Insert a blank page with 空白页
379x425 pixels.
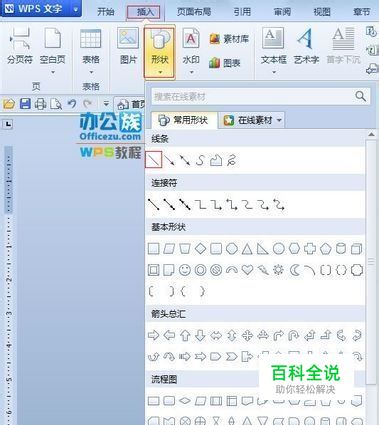coord(53,52)
